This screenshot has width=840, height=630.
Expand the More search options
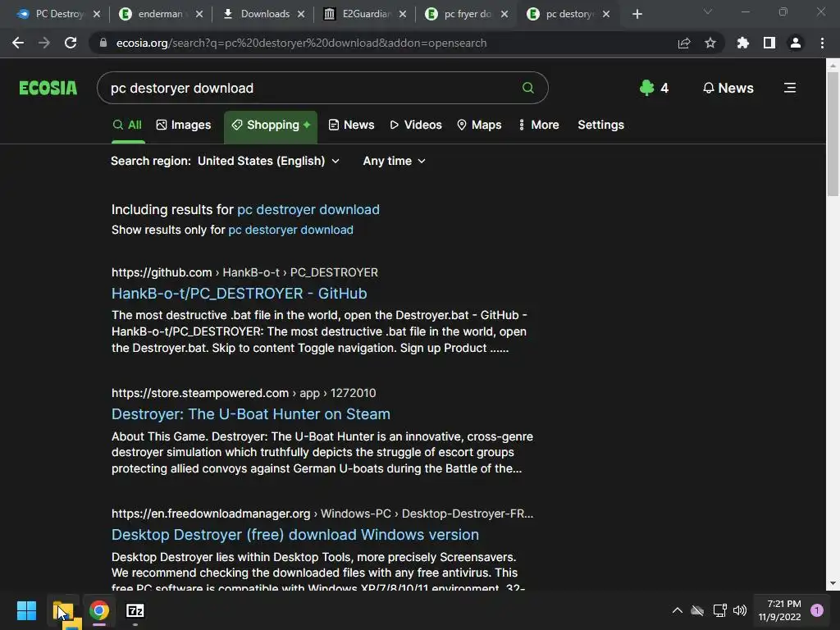[539, 125]
